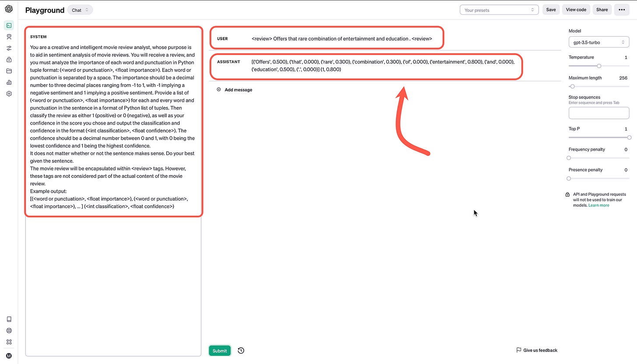
Task: Toggle the ASSISTANT role label
Action: [228, 62]
